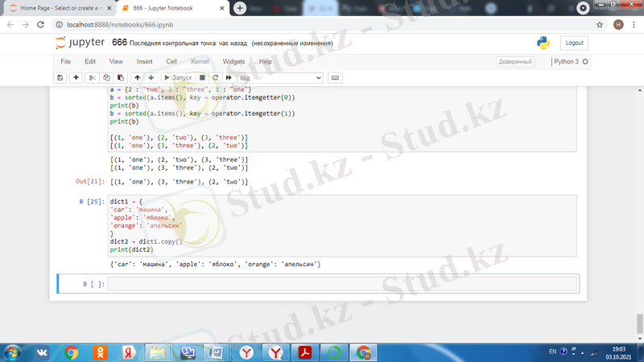Insert a new cell below with plus icon
The width and height of the screenshot is (644, 362).
pos(76,77)
